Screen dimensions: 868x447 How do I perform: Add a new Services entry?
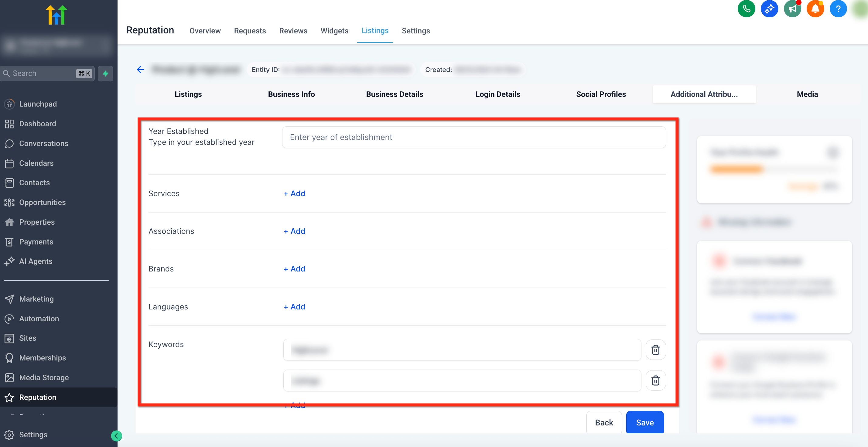click(x=294, y=194)
